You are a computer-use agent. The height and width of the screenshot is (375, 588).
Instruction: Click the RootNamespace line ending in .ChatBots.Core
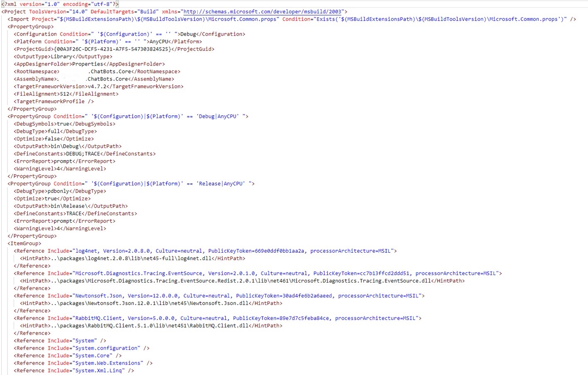[97, 71]
